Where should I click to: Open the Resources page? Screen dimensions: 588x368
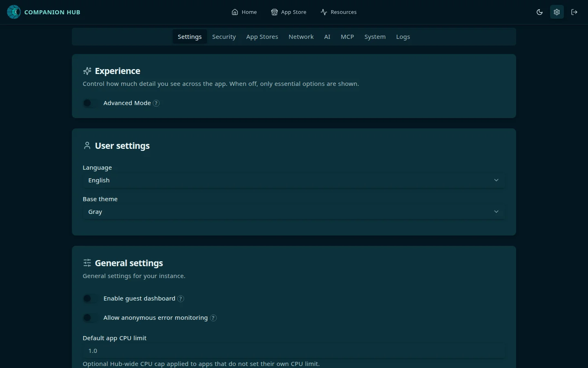(x=339, y=12)
